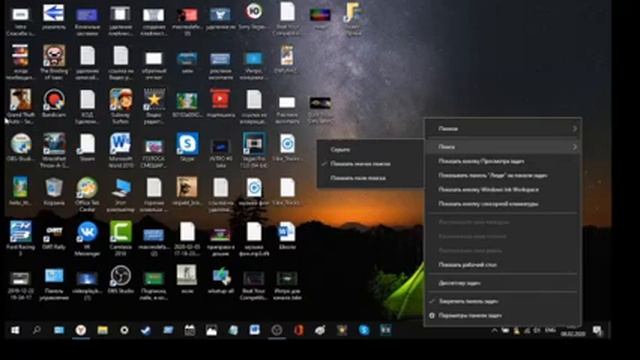Click the OBS icon on the taskbar

[x=277, y=330]
